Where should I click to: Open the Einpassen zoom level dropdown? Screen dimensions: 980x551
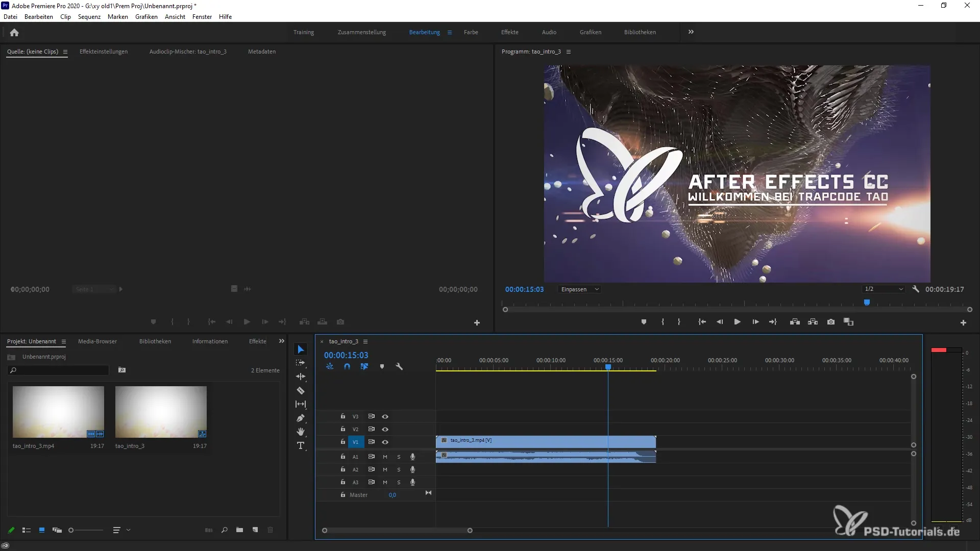point(580,289)
